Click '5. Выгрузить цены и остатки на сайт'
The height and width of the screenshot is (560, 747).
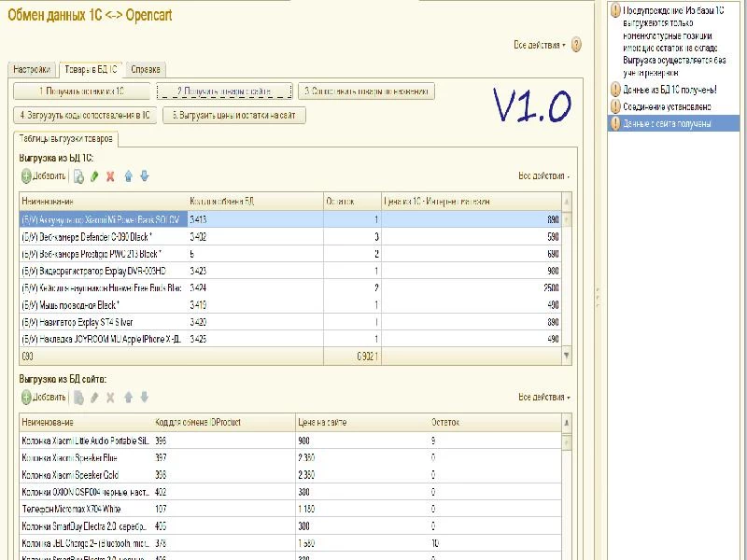(x=234, y=115)
